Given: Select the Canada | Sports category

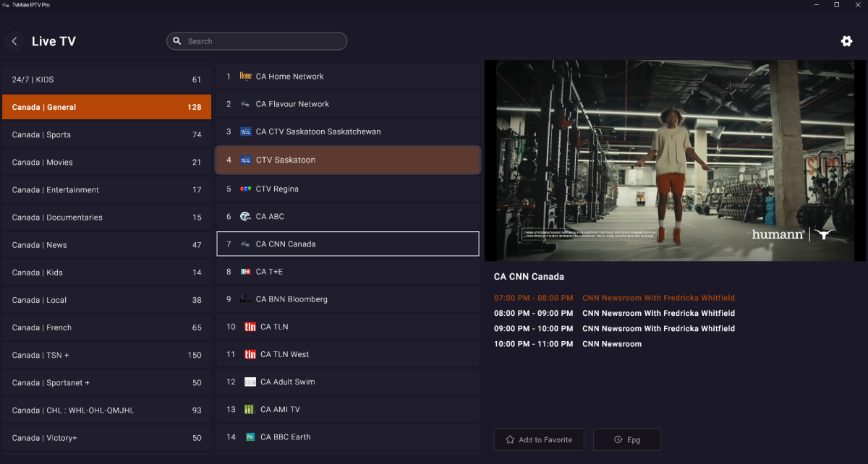Looking at the screenshot, I should tap(106, 135).
